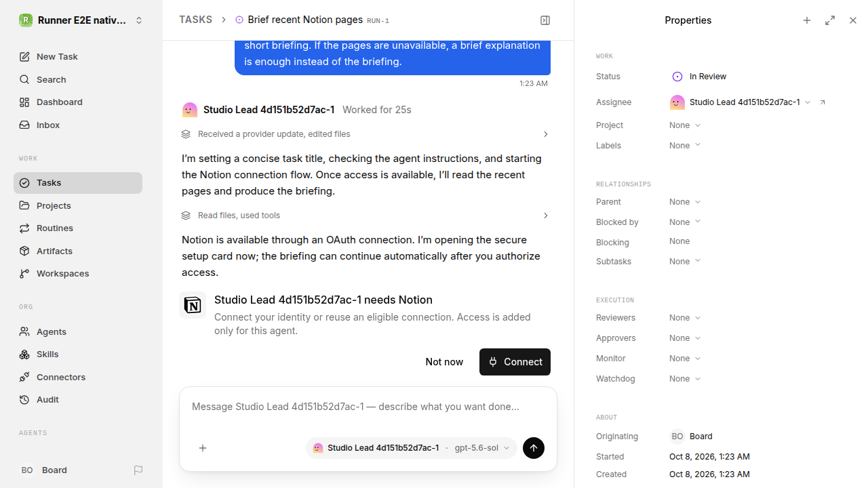Image resolution: width=868 pixels, height=488 pixels.
Task: Add a property with the plus icon
Action: (807, 20)
